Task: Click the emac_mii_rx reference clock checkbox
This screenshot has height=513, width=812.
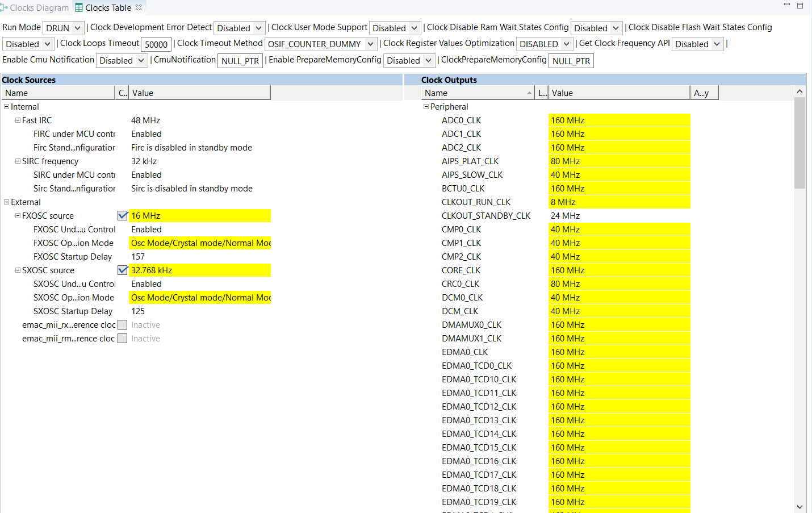Action: [x=122, y=324]
